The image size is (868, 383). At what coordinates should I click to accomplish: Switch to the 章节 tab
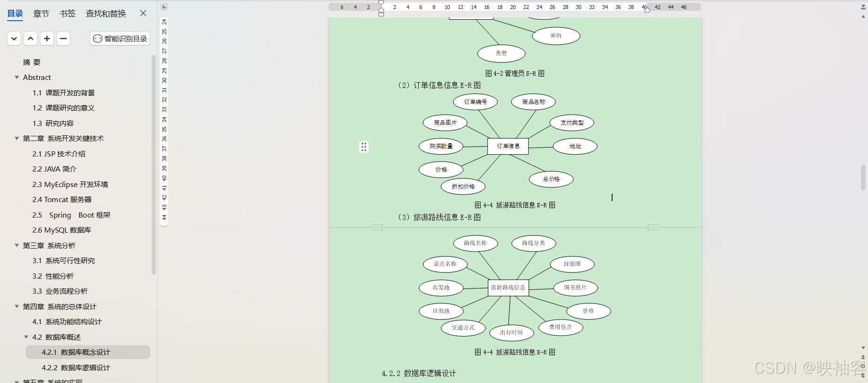(41, 14)
